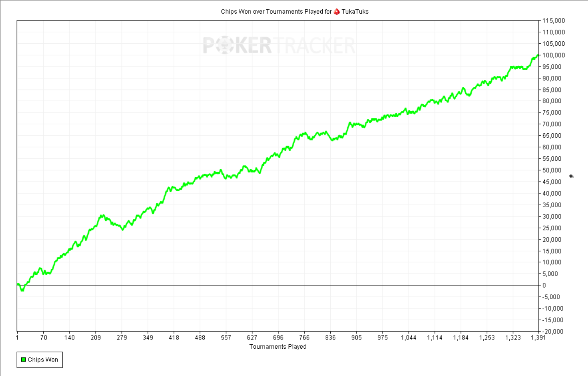Click the top y-axis label "115,000"
This screenshot has width=588, height=376.
(x=553, y=20)
